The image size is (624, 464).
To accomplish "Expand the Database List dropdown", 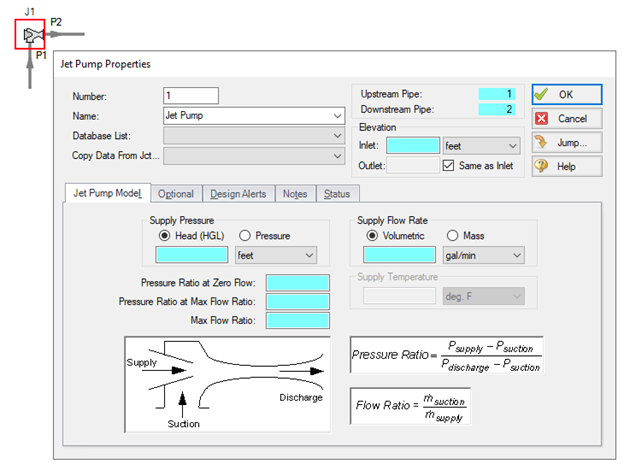I will tap(253, 135).
